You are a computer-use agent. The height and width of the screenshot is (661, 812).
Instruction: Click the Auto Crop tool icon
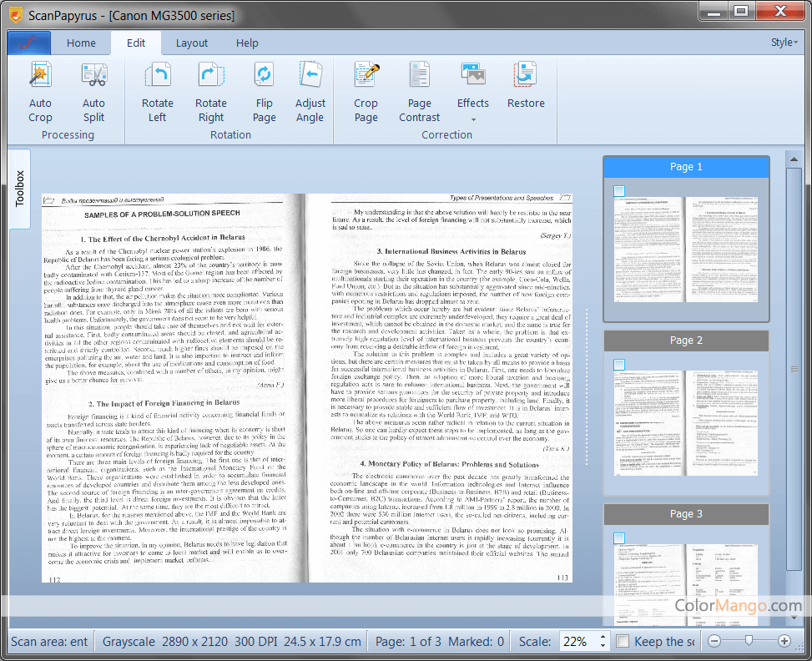40,77
